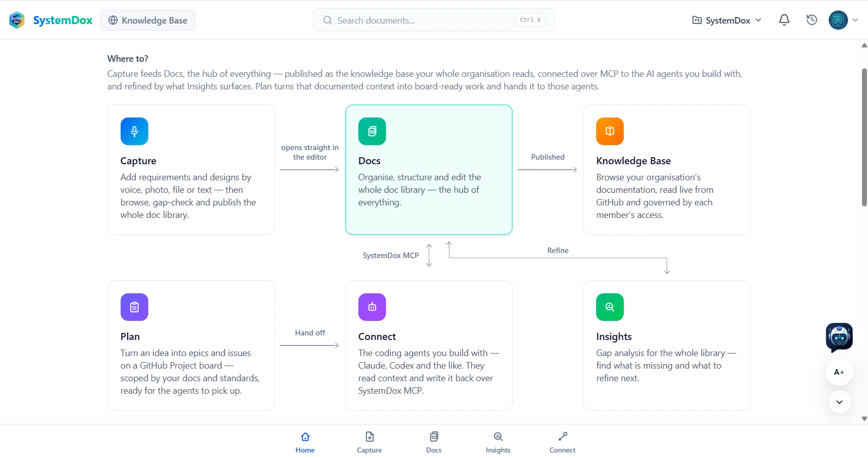Focus the Search documents field
Screen dimensions: 868x458
(434, 20)
